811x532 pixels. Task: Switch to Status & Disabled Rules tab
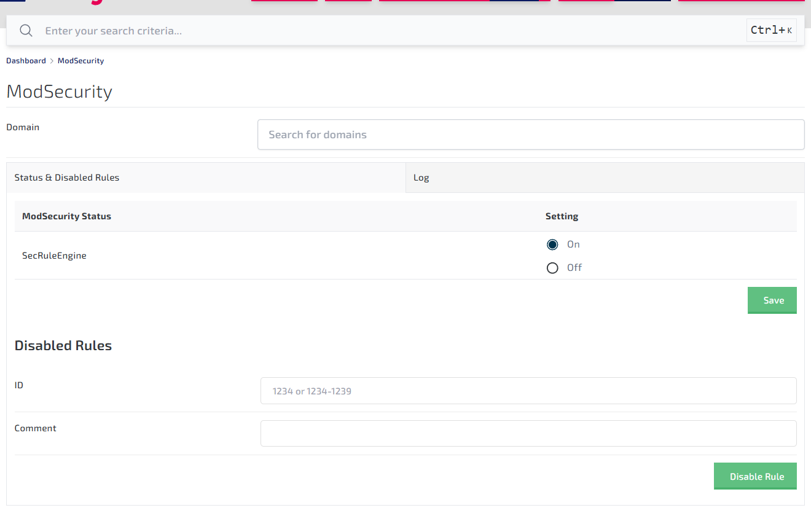tap(206, 178)
